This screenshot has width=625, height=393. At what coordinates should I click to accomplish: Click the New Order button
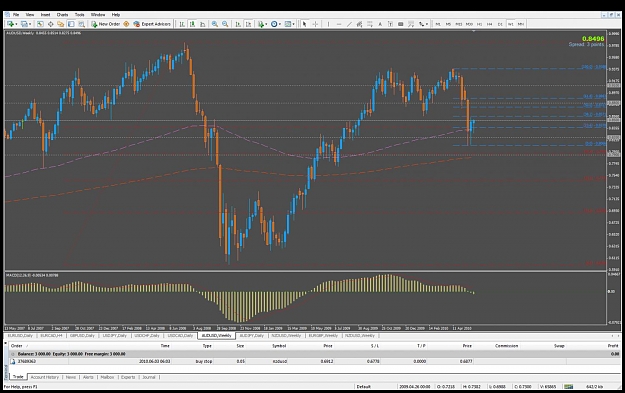(105, 24)
